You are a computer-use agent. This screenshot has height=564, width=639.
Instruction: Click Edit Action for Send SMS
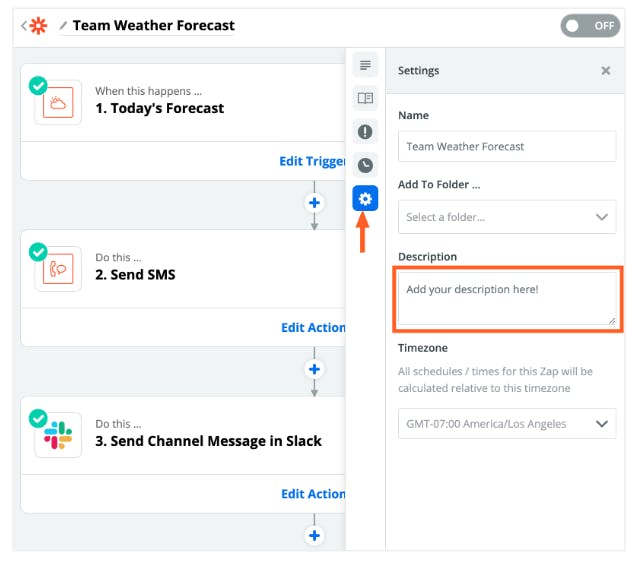pyautogui.click(x=313, y=328)
